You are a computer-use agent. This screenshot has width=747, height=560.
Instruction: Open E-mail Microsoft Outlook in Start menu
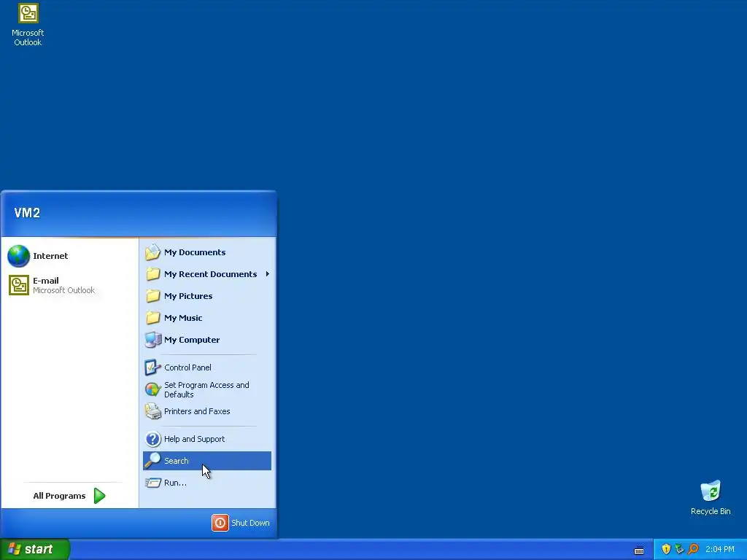69,285
